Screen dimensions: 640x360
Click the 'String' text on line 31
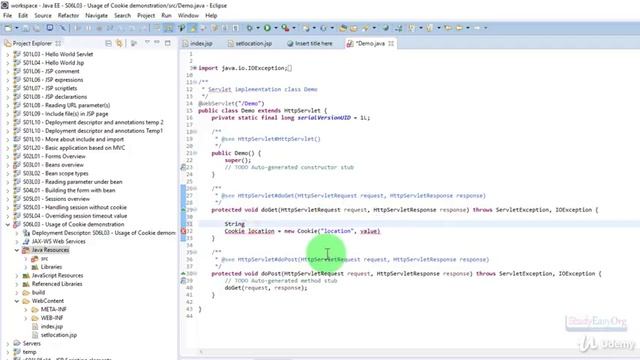(235, 224)
